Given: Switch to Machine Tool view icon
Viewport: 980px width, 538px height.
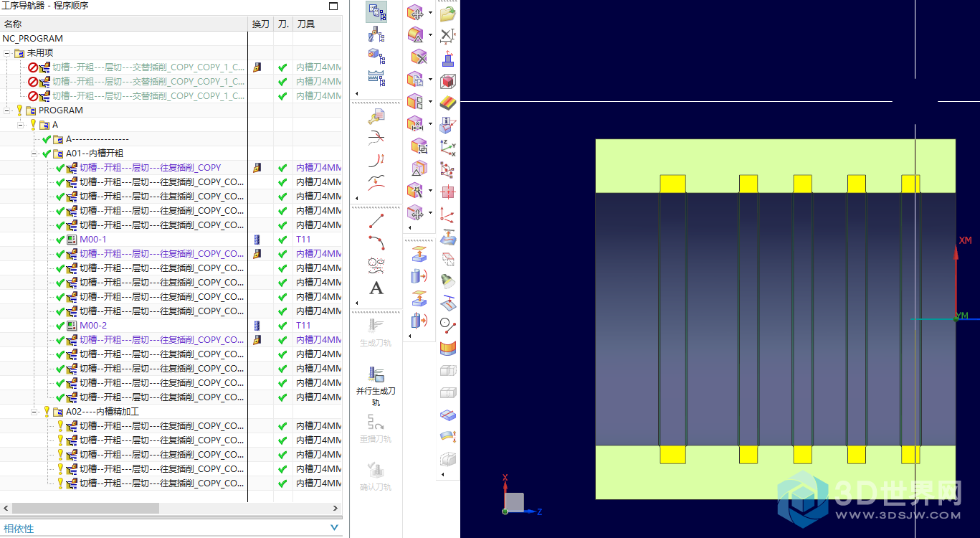Looking at the screenshot, I should (376, 34).
